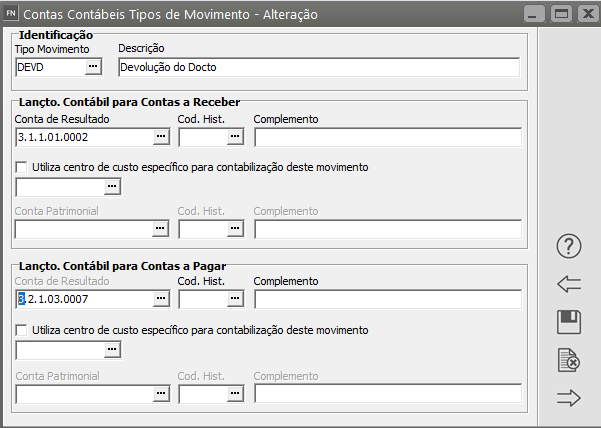
Task: Click Complemento field in Contas a Receber result row
Action: click(387, 137)
